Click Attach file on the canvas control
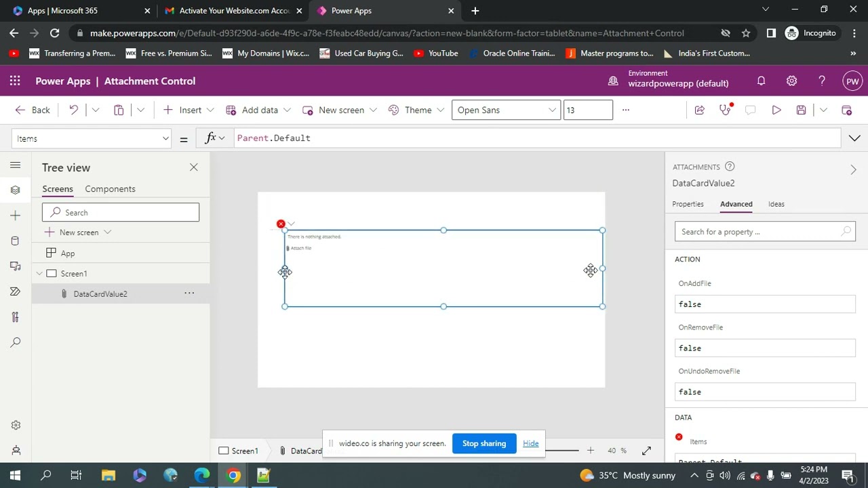The width and height of the screenshot is (868, 488). [x=299, y=248]
